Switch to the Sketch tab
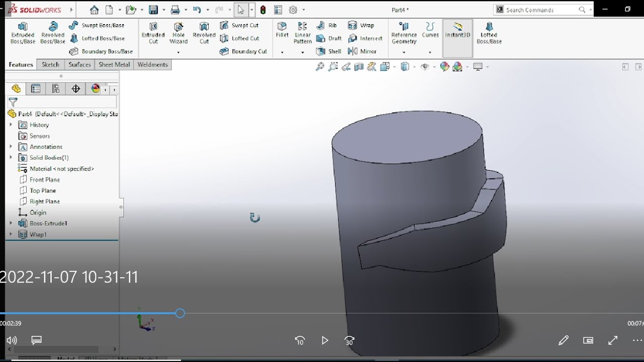The height and width of the screenshot is (362, 644). tap(50, 64)
